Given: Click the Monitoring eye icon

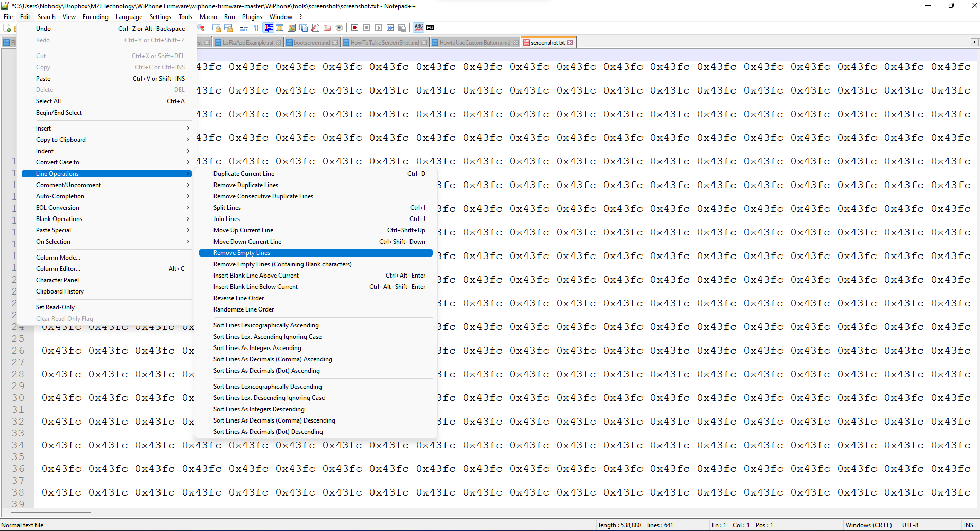Looking at the screenshot, I should tap(339, 28).
